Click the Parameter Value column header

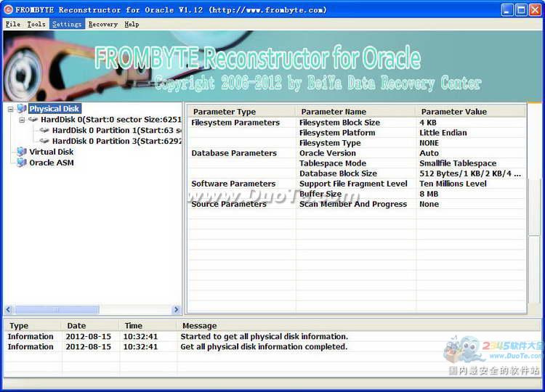pyautogui.click(x=471, y=112)
